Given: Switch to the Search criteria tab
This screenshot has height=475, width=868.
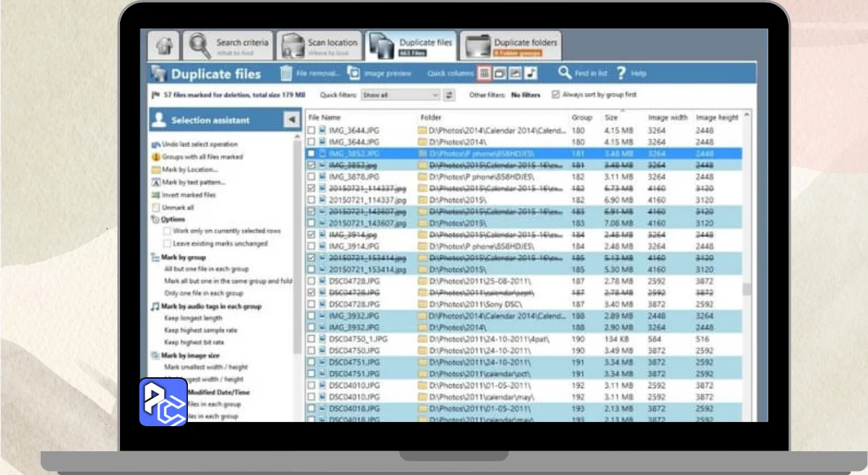Looking at the screenshot, I should click(229, 46).
